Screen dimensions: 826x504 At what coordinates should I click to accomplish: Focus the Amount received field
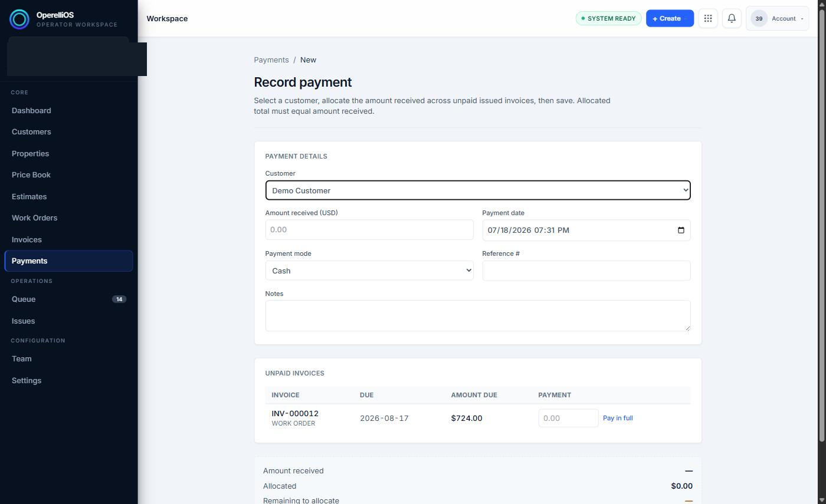(369, 230)
